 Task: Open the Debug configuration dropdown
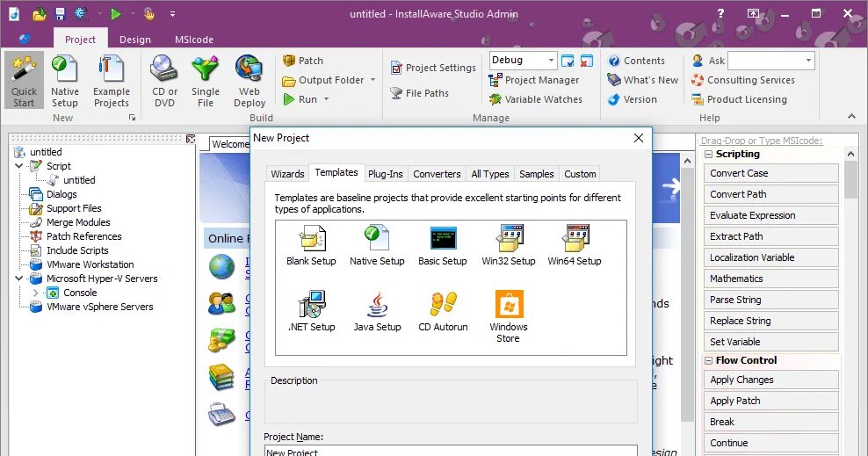(x=551, y=60)
